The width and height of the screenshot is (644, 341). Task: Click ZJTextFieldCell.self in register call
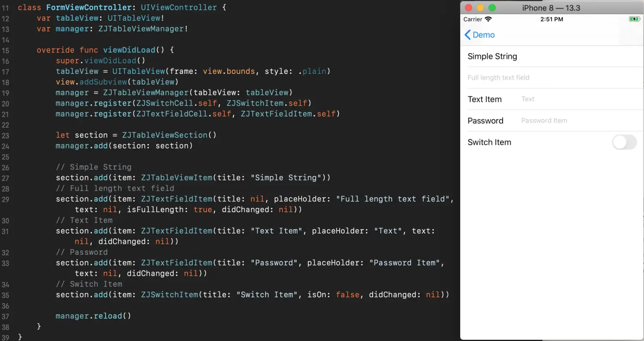183,114
